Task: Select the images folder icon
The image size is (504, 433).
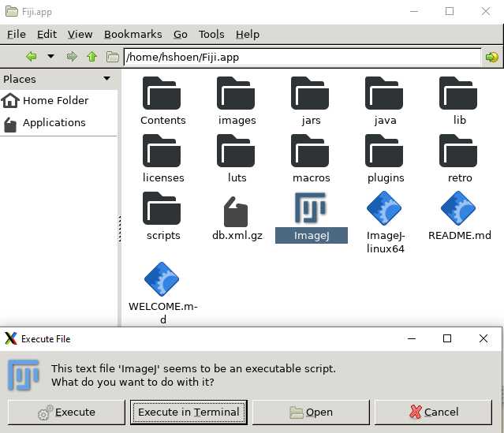Action: click(x=236, y=93)
